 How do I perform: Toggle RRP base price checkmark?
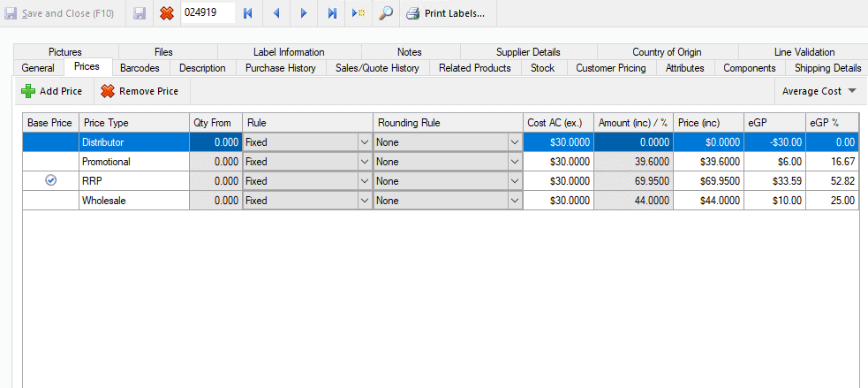pyautogui.click(x=51, y=180)
